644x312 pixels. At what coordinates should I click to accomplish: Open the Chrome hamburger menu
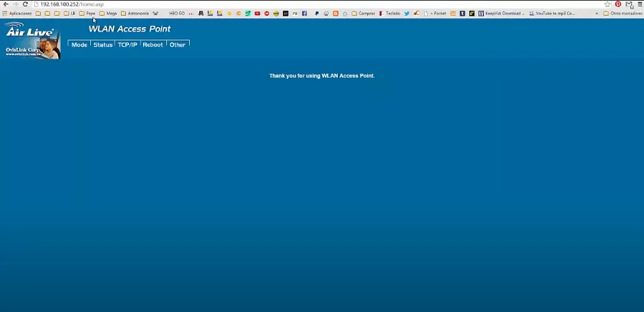639,4
